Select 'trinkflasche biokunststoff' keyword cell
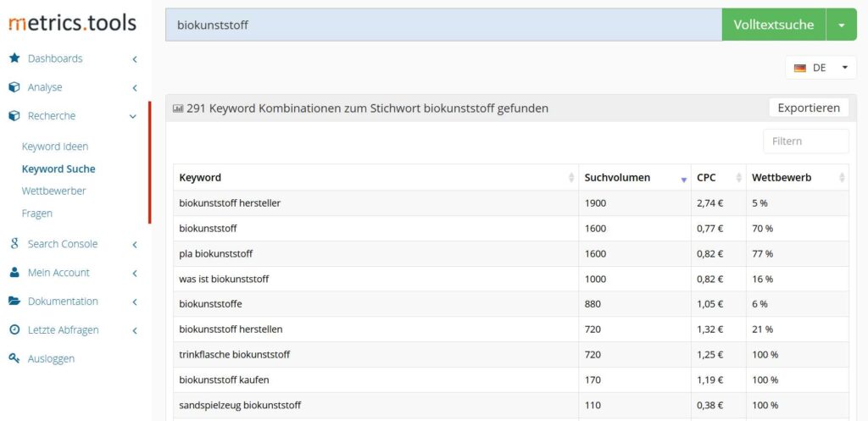The image size is (868, 421). click(x=376, y=355)
